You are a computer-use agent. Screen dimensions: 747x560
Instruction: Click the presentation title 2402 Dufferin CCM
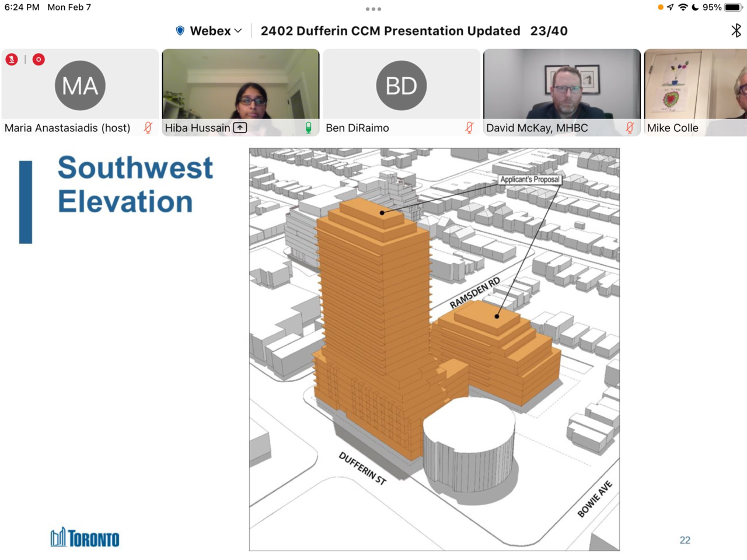click(390, 31)
